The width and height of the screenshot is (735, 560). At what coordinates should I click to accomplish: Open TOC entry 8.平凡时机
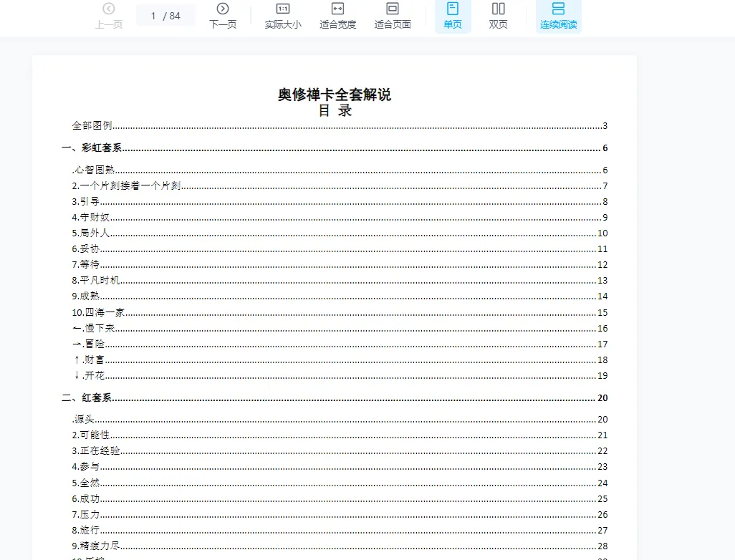pos(340,280)
